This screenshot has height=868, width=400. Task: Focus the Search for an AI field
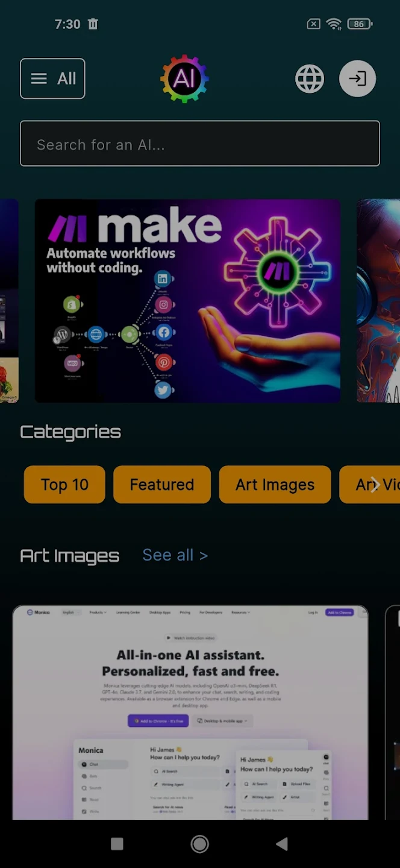point(200,143)
